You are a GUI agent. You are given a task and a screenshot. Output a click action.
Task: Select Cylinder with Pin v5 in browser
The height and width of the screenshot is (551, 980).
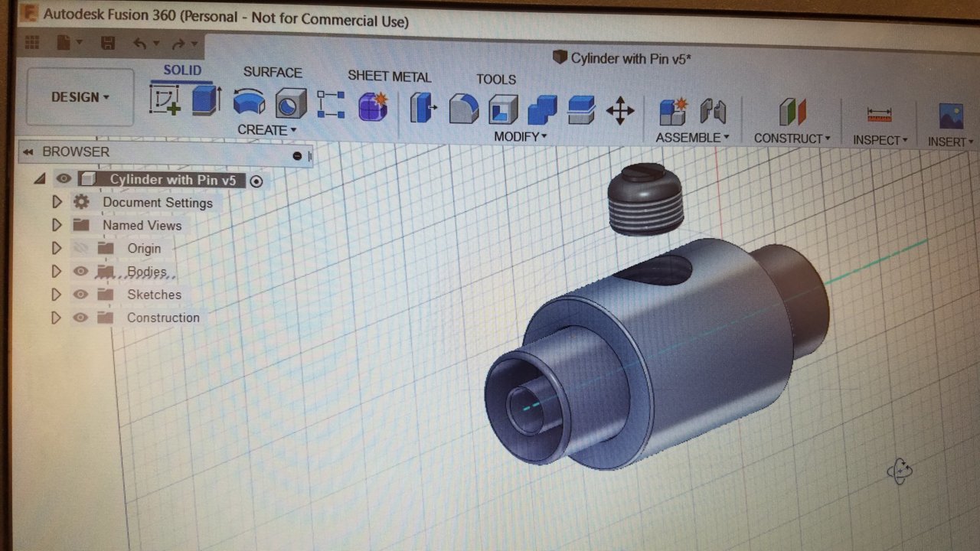click(x=173, y=181)
